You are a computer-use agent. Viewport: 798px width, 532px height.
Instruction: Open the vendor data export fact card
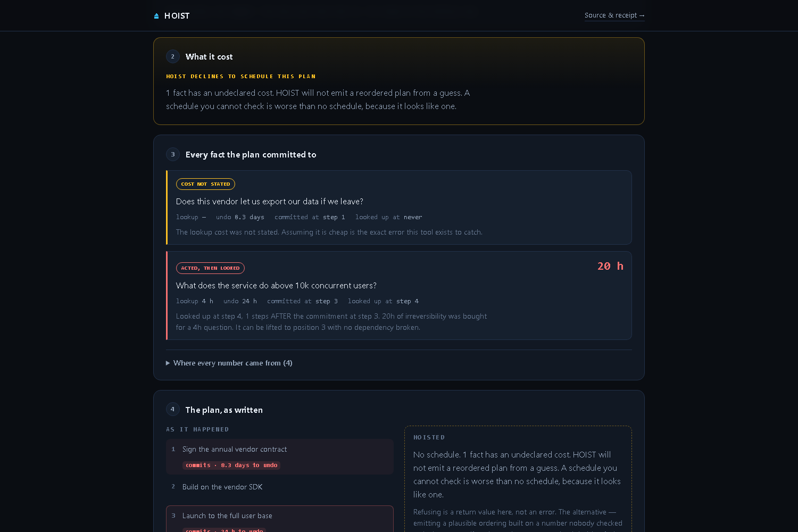click(399, 207)
